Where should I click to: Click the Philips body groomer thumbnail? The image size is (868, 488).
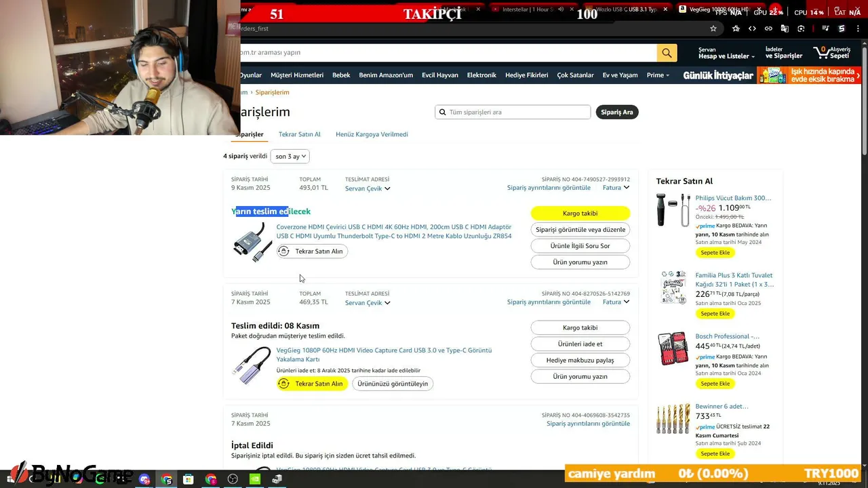coord(673,210)
